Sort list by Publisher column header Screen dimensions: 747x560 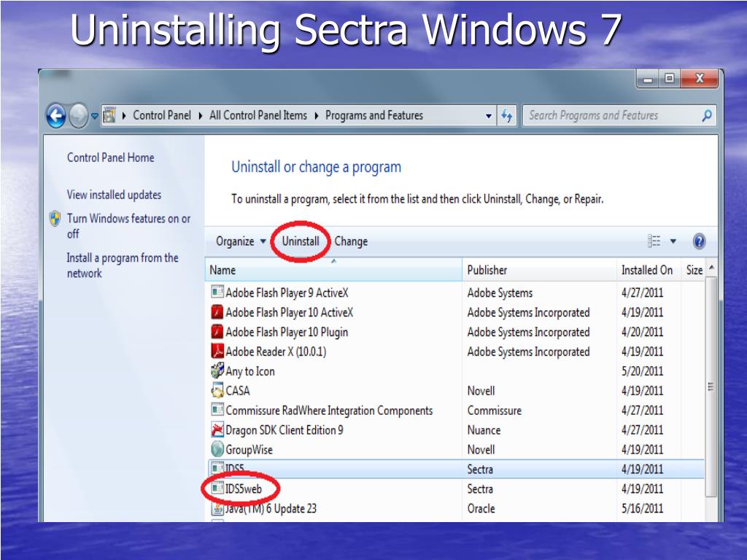[x=539, y=270]
